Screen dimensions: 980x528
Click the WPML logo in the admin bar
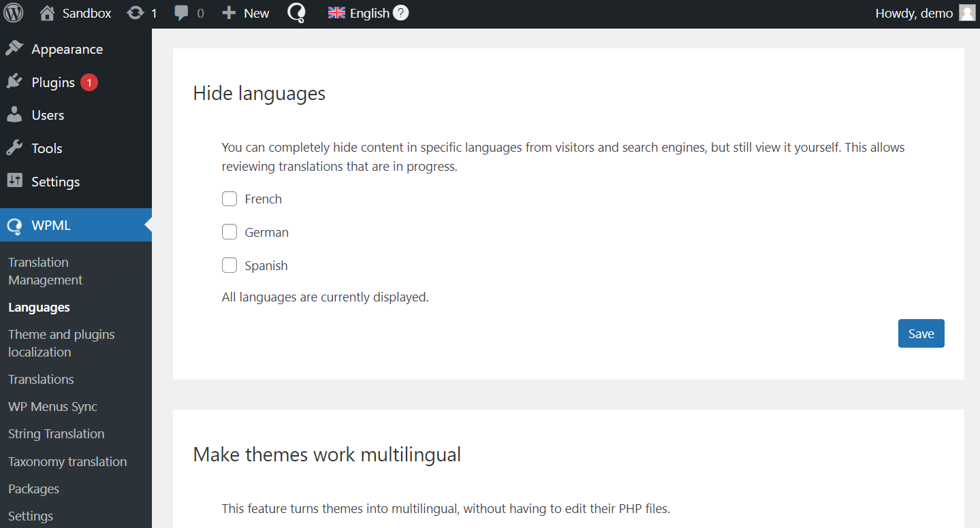pos(296,12)
